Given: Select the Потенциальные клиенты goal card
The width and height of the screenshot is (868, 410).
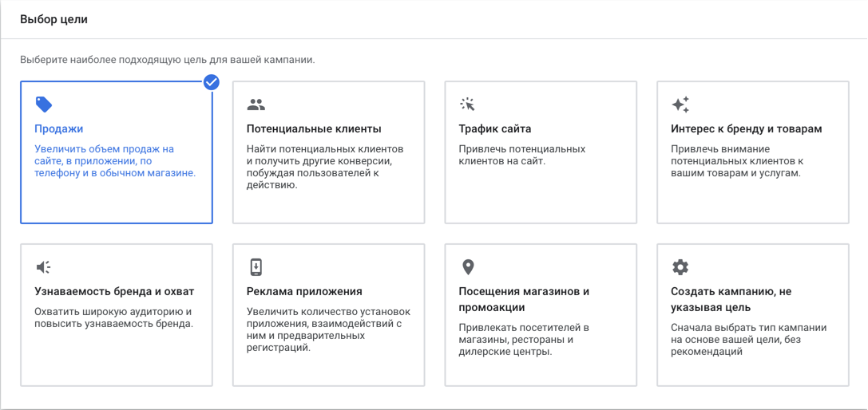Looking at the screenshot, I should (x=329, y=152).
